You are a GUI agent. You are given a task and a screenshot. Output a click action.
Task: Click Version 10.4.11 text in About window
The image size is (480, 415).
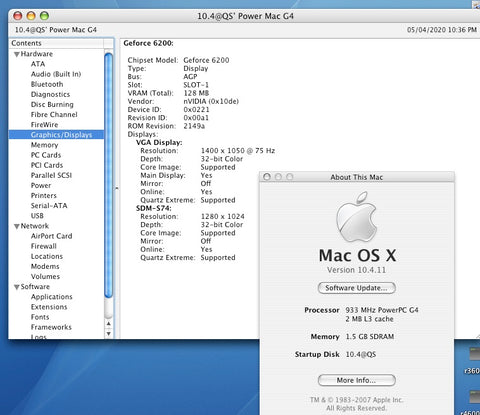(356, 270)
